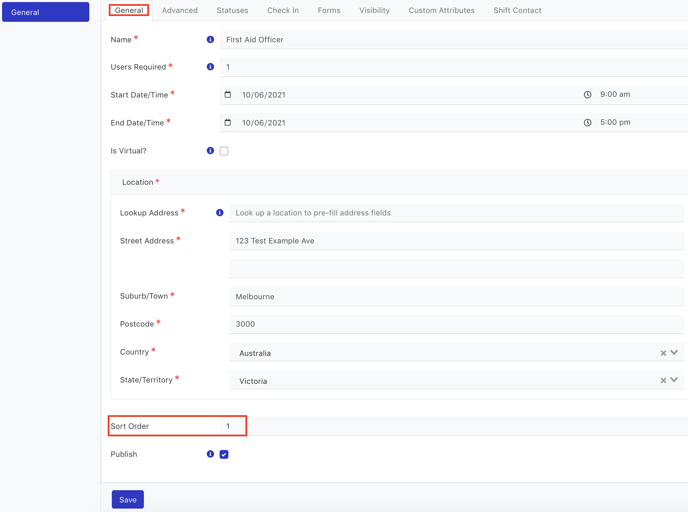Clear the State/Territory selection with X
Image resolution: width=688 pixels, height=512 pixels.
pyautogui.click(x=663, y=380)
